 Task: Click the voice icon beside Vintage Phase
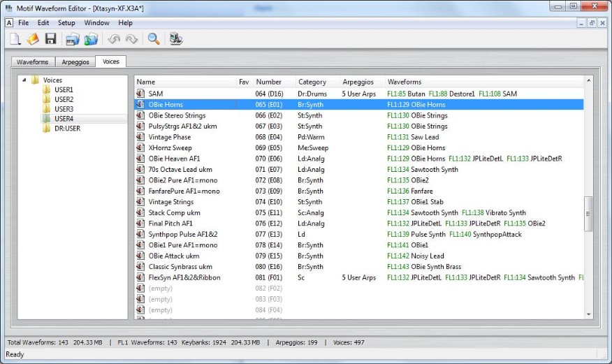pyautogui.click(x=140, y=137)
